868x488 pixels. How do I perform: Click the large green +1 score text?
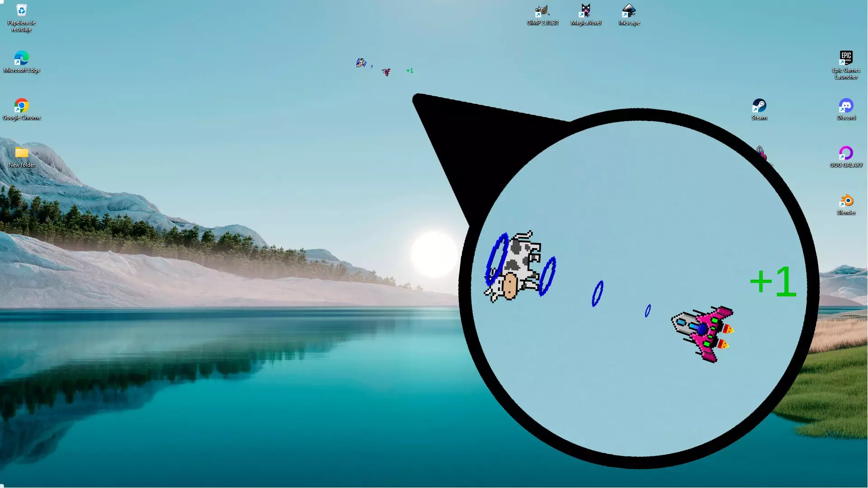click(773, 282)
